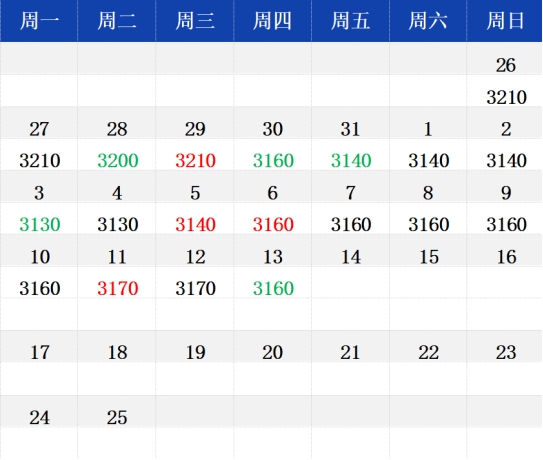543x460 pixels.
Task: Select black 3170 under date 12
Action: [196, 288]
